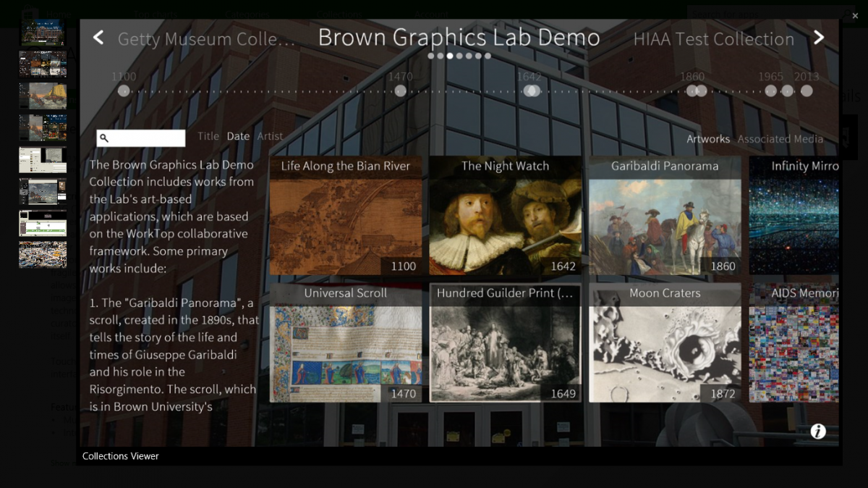Select the fifth collection pagination dot

coord(469,56)
